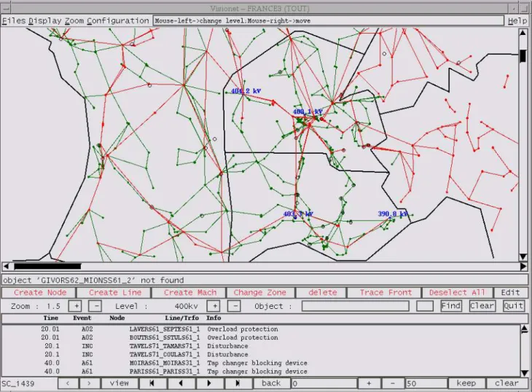The width and height of the screenshot is (532, 392).
Task: Click the SC_1439 scenario label
Action: 18,383
